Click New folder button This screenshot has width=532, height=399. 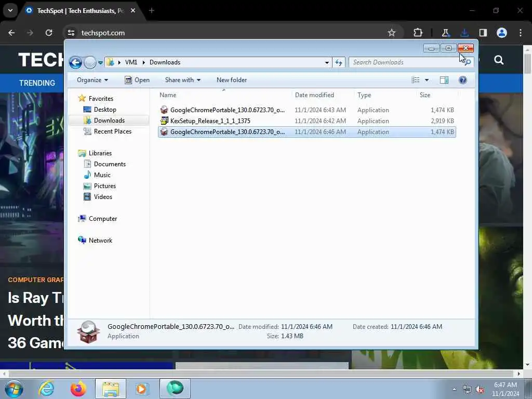coord(232,80)
